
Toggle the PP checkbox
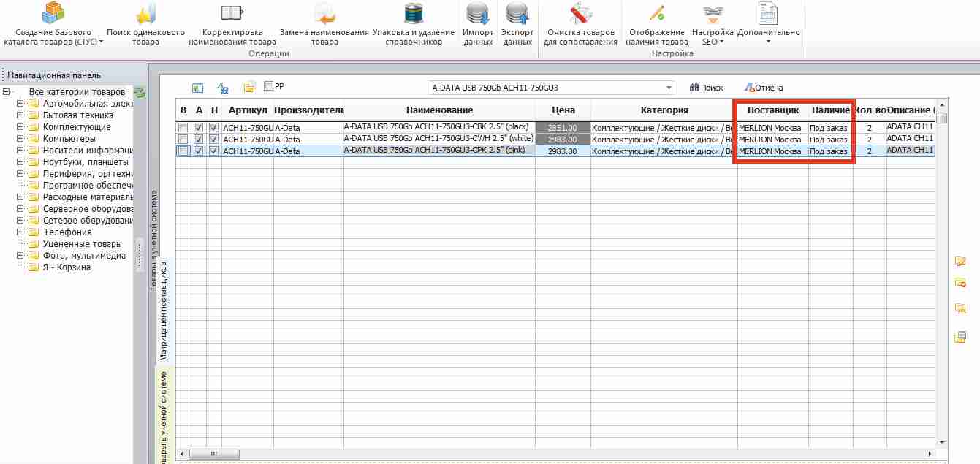click(268, 86)
